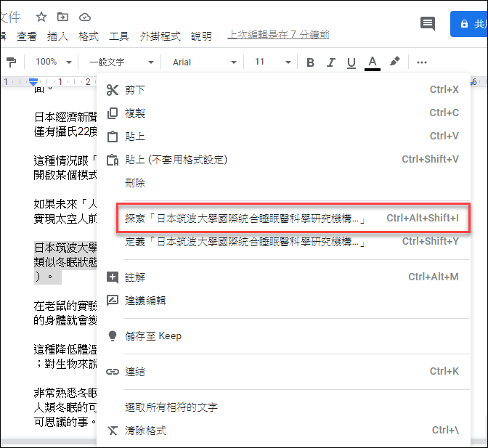Choose 註解 to add a comment
Viewport: 488px width, 448px height.
[283, 277]
